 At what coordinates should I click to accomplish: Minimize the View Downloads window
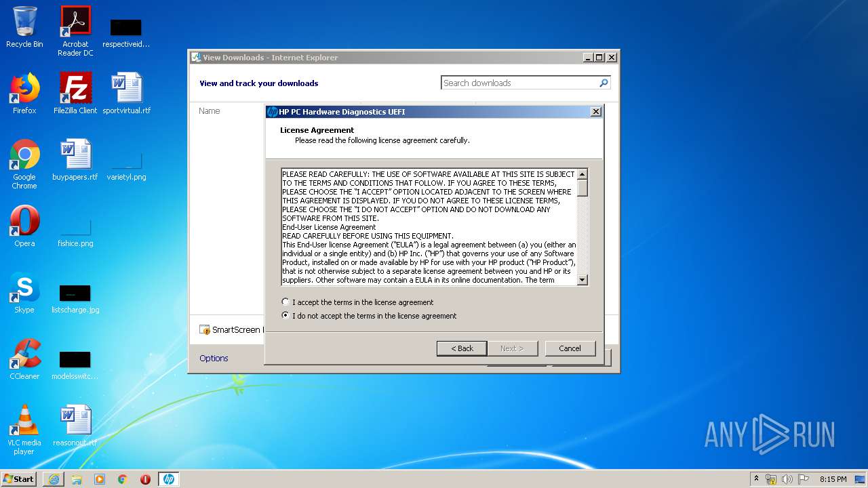click(x=588, y=58)
